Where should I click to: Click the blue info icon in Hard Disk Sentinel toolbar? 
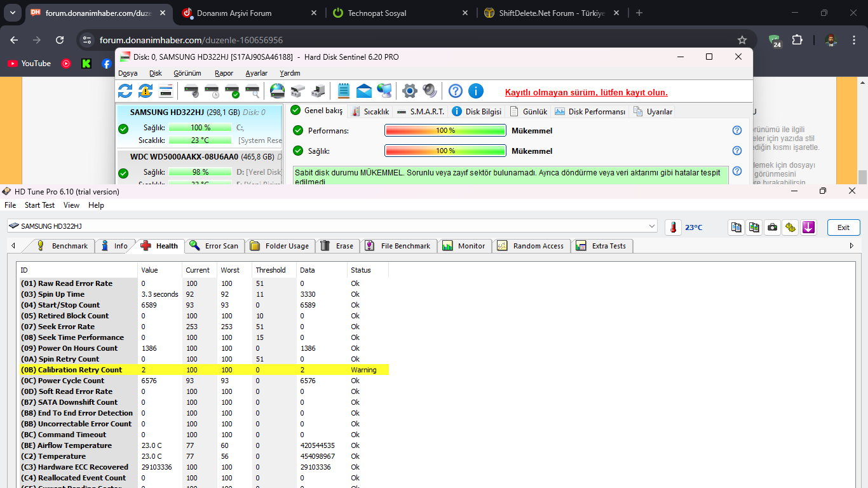[476, 91]
